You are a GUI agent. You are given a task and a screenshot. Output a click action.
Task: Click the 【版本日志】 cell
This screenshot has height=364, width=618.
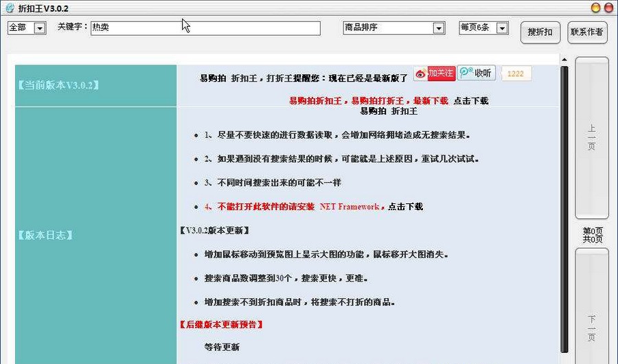pyautogui.click(x=95, y=236)
